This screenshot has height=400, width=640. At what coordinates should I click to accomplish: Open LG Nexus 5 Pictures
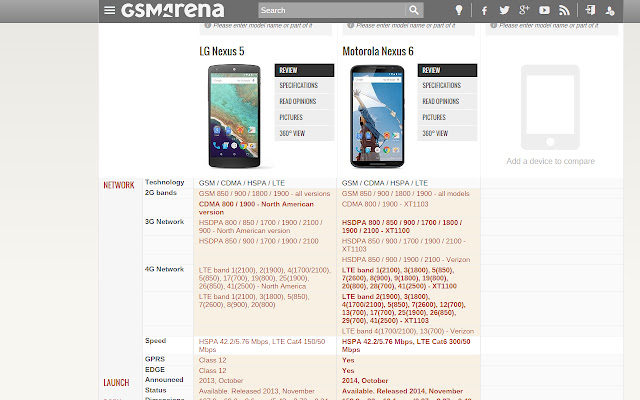(304, 117)
